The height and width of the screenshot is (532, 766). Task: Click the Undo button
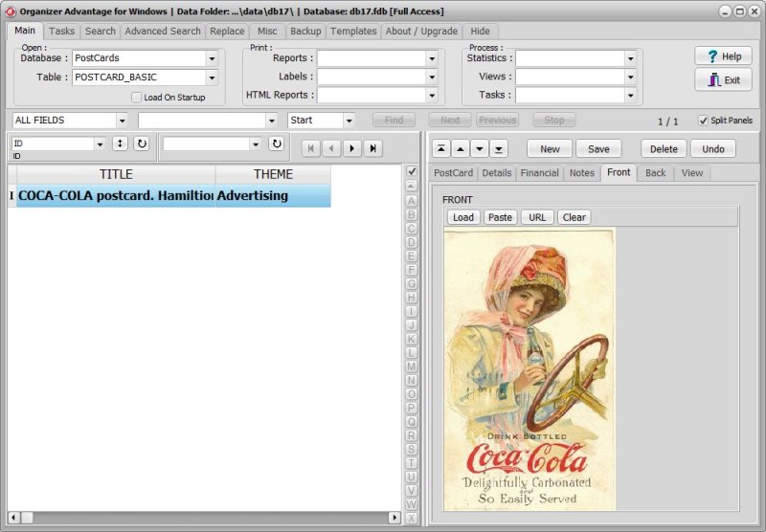pyautogui.click(x=713, y=149)
